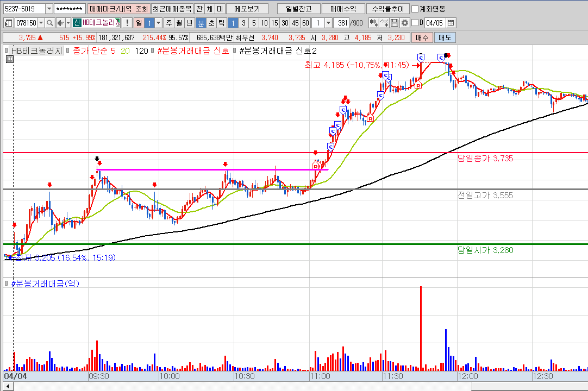588x391 pixels.
Task: Click the magenta horizontal resistance line
Action: [212, 170]
